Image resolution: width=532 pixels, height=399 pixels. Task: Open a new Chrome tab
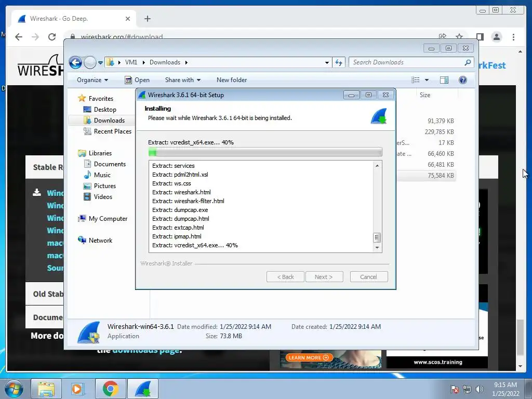point(147,19)
